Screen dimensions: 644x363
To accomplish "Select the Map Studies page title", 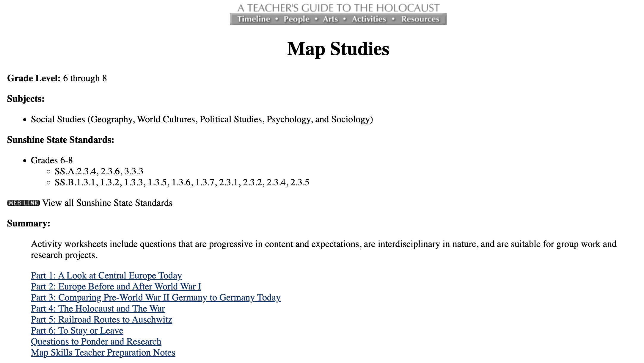I will coord(338,49).
